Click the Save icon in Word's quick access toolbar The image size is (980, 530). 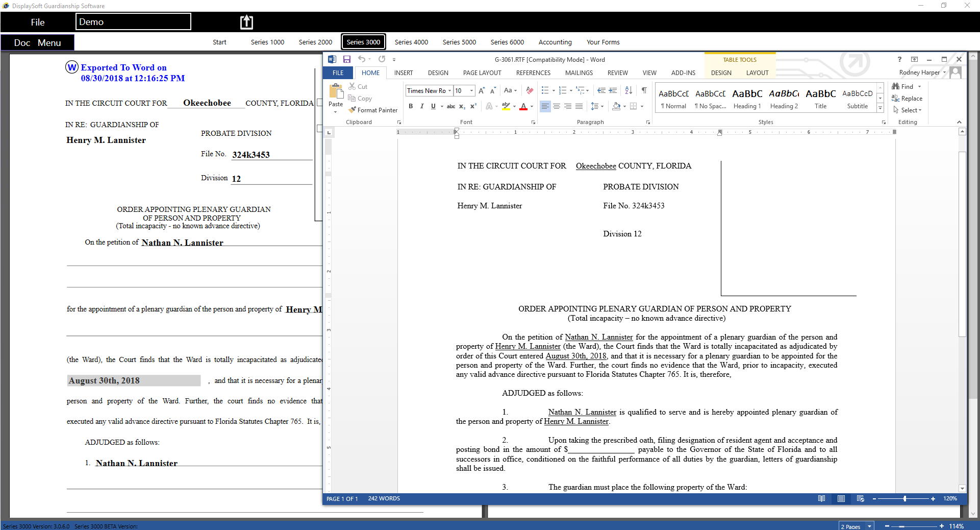(347, 59)
